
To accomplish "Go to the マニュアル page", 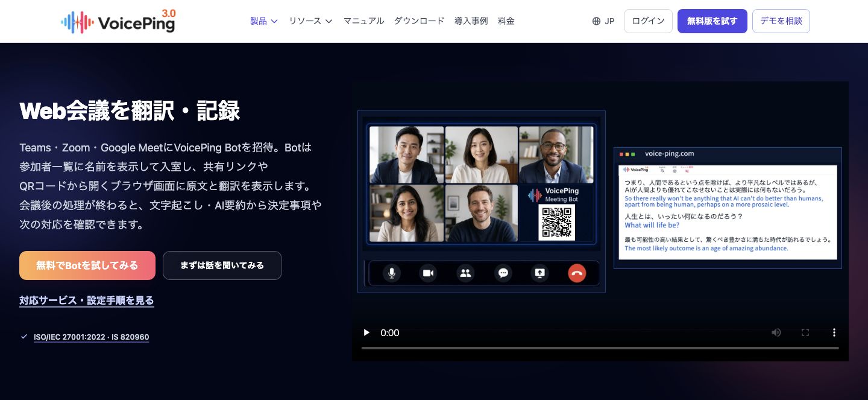I will (363, 21).
